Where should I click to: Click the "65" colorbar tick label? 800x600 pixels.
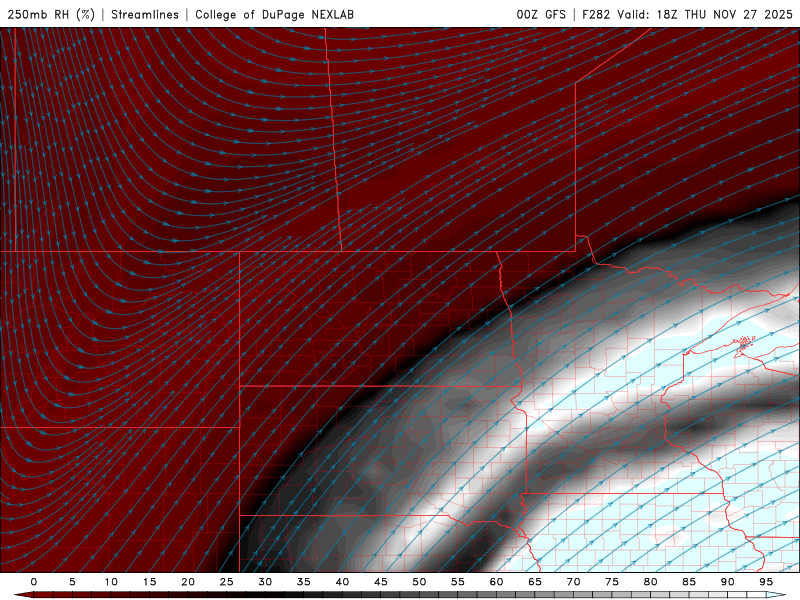535,582
